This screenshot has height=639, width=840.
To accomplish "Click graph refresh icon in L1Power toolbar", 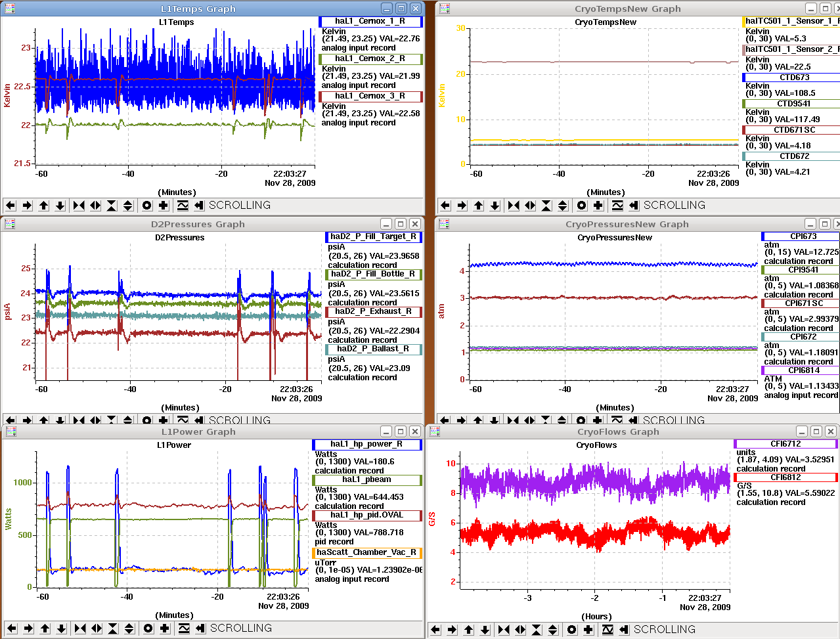I will click(184, 628).
